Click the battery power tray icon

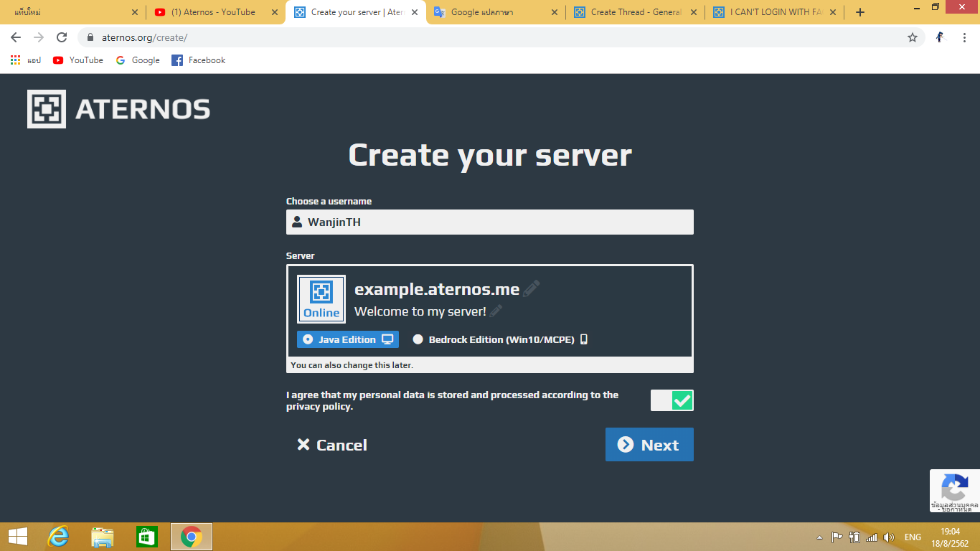[x=854, y=537]
